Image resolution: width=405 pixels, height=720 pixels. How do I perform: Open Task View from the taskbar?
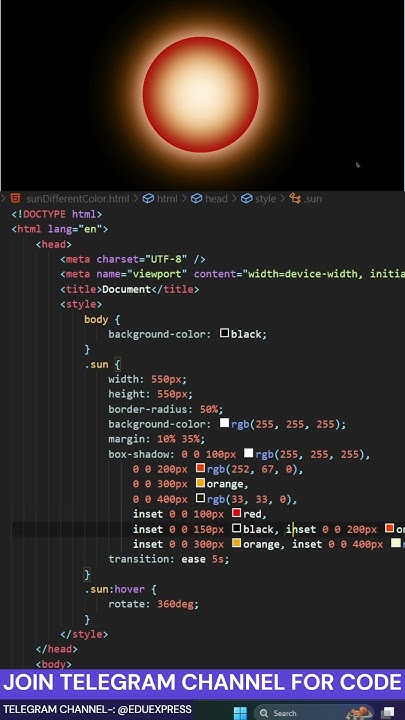[x=388, y=713]
